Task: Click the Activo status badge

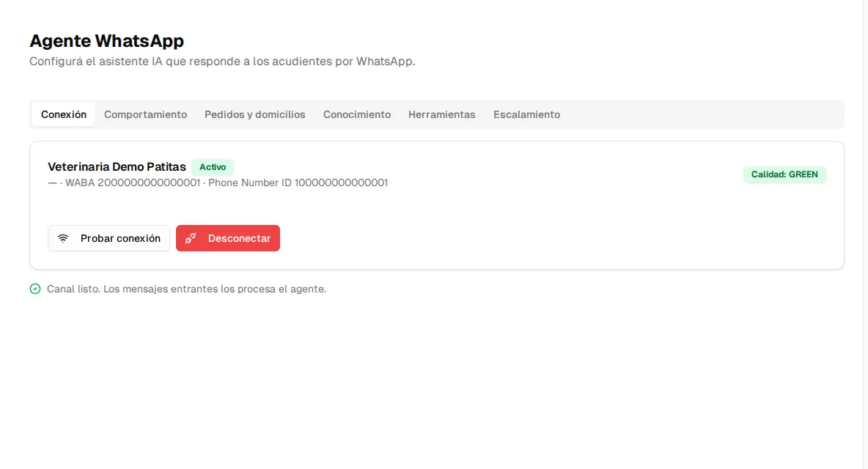Action: pos(213,167)
